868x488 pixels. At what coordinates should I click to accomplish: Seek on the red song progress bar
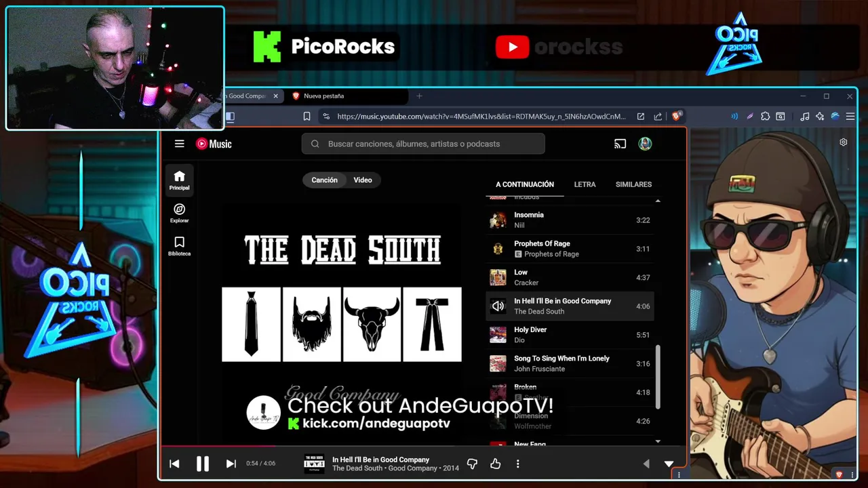pos(424,446)
